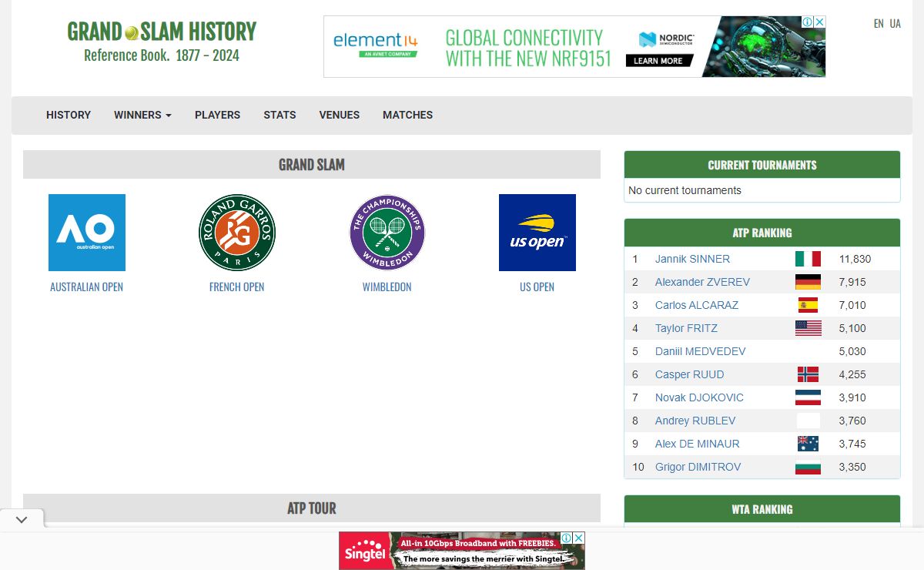Screen dimensions: 924x570
Task: Click Fritz's 5,100 points value
Action: click(852, 328)
